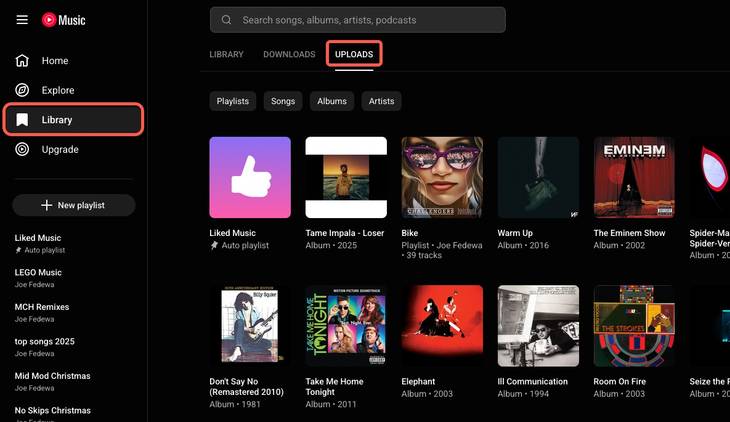Open the Bike playlist cover
The width and height of the screenshot is (730, 422).
click(442, 177)
